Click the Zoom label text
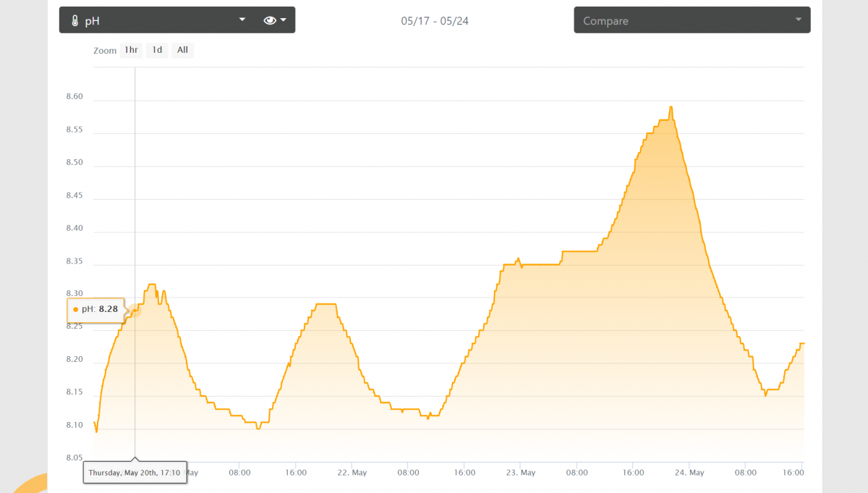Screen dimensions: 868x493 pos(105,51)
